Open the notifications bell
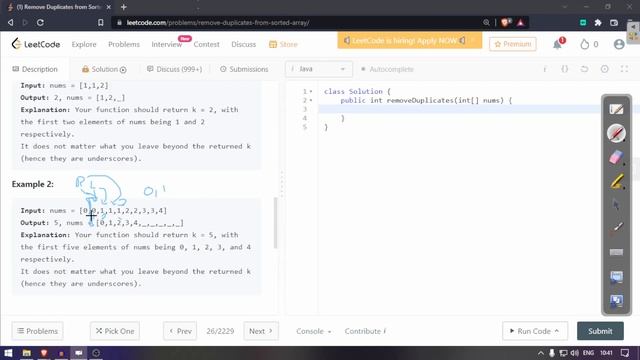The width and height of the screenshot is (640, 360). (558, 44)
